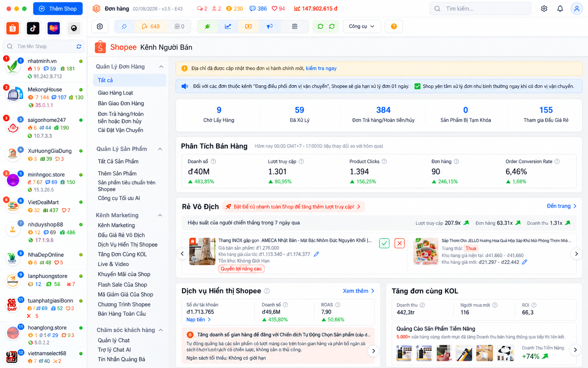Viewport: 588px width, 368px height.
Task: Click the stacked layers toolbar icon
Action: tap(295, 26)
